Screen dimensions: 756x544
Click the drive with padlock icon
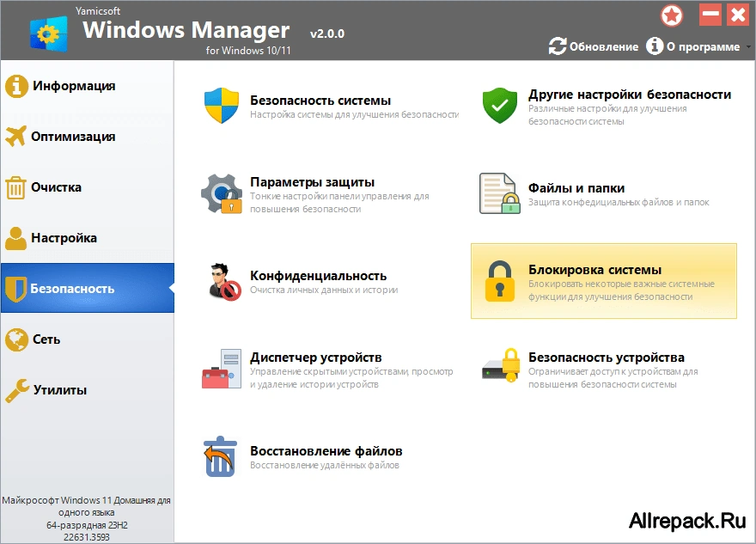tap(502, 365)
